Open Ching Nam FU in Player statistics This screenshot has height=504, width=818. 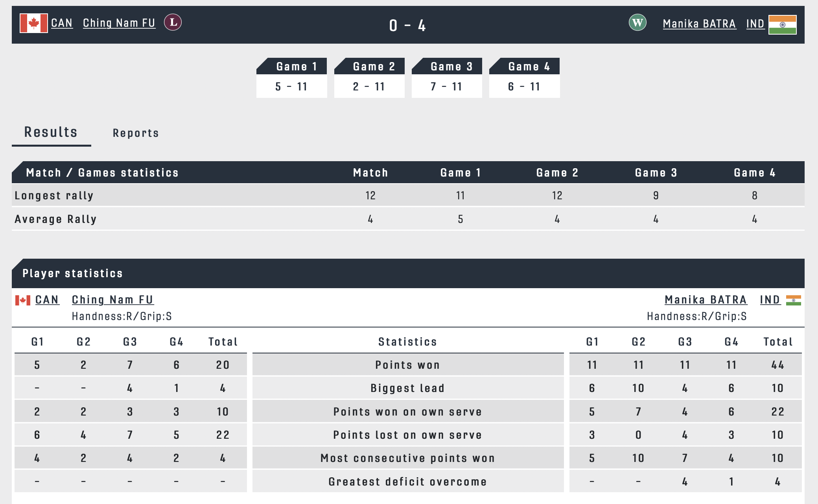112,300
